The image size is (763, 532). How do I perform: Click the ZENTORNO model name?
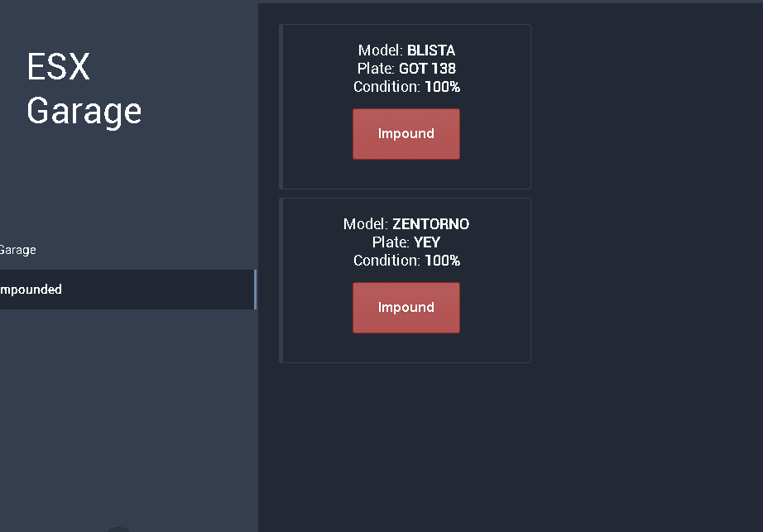pyautogui.click(x=430, y=224)
